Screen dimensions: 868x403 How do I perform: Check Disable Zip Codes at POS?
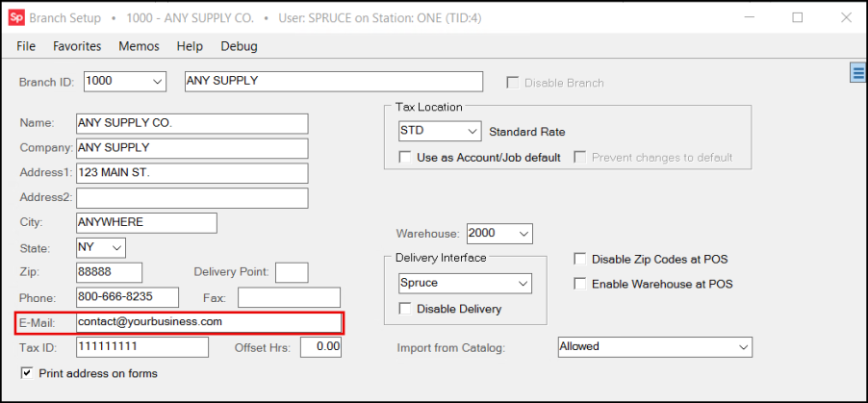point(579,259)
